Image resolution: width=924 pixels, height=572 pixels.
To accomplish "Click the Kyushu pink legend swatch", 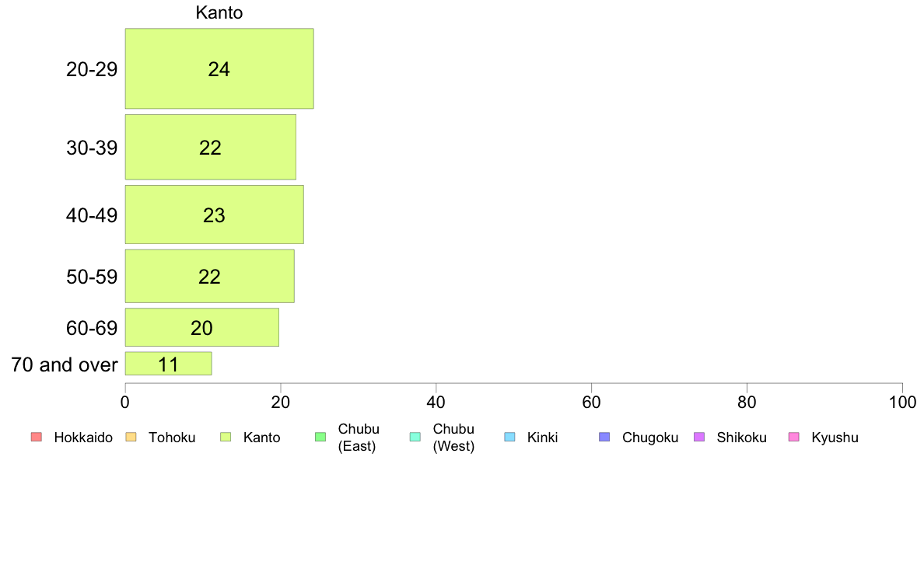I will tap(794, 437).
